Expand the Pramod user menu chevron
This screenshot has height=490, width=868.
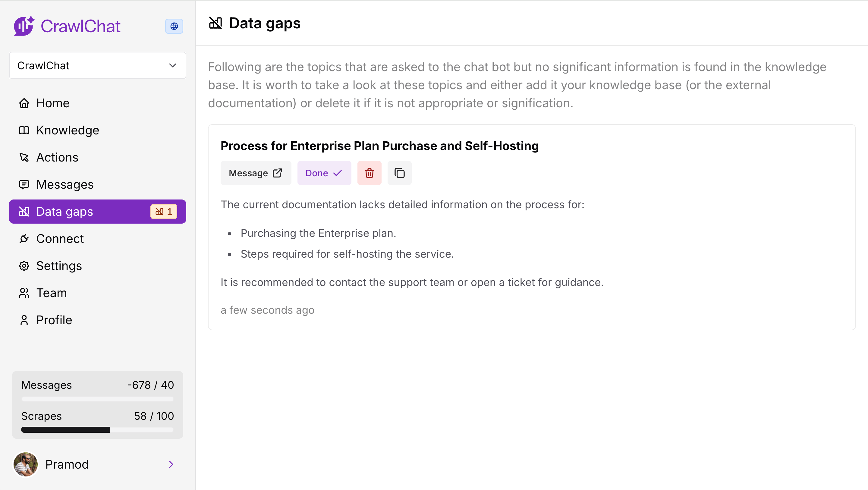[x=171, y=464]
